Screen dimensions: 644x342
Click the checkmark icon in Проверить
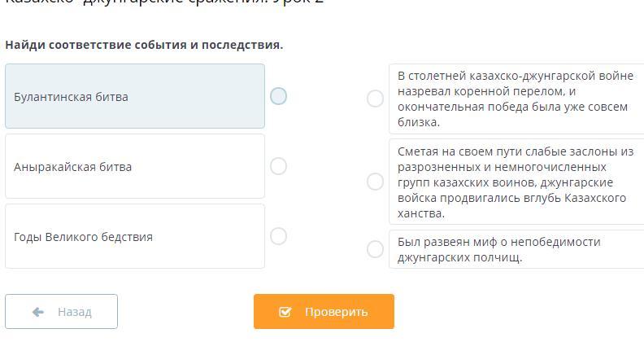click(285, 312)
